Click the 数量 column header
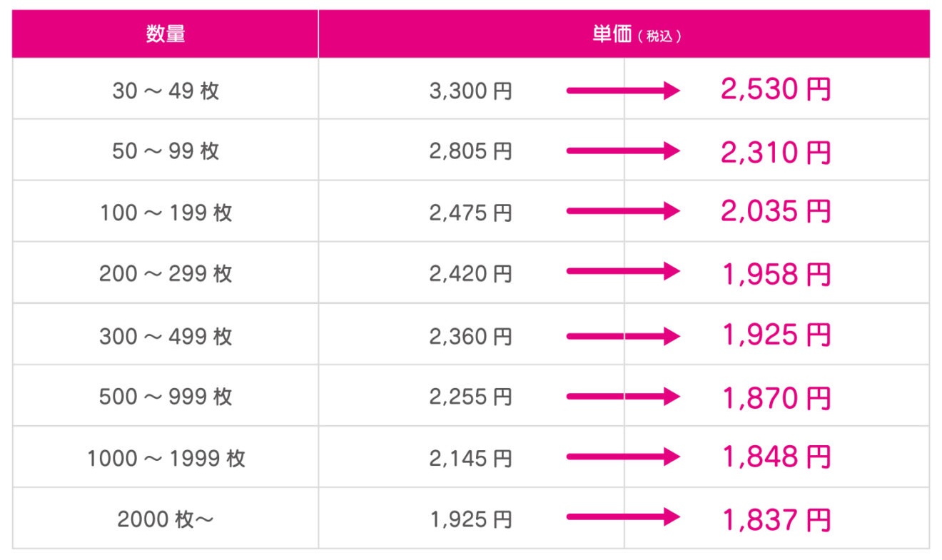The image size is (942, 560). (x=166, y=34)
